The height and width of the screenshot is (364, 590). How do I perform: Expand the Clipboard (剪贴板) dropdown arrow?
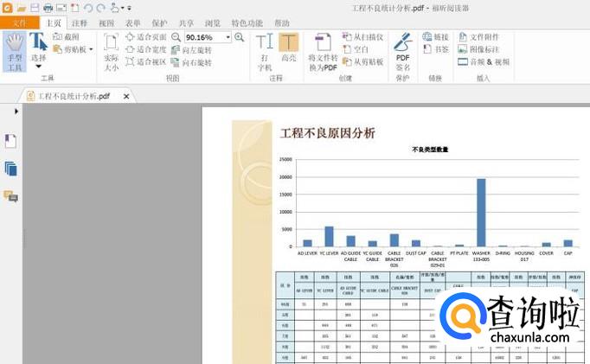tap(91, 49)
